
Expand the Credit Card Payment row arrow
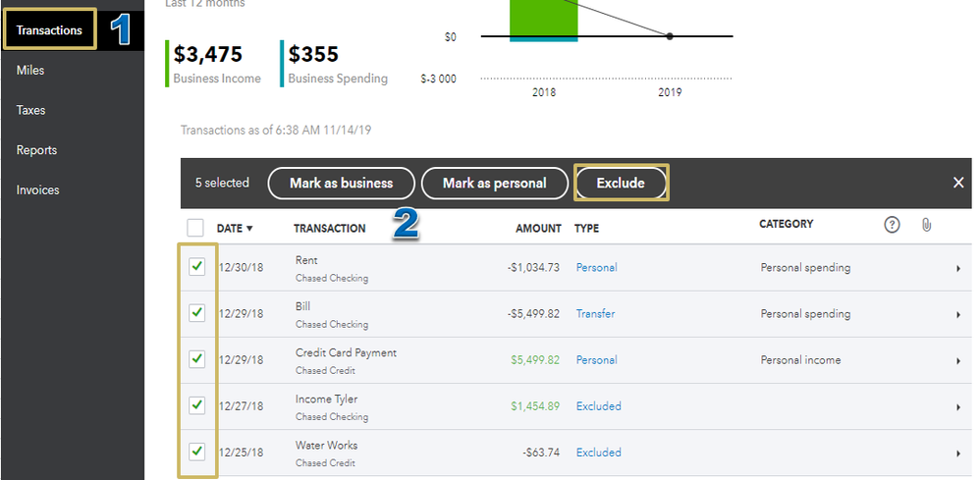tap(957, 360)
